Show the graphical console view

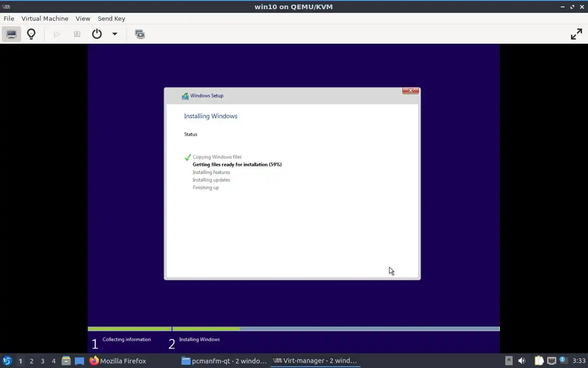[x=11, y=34]
